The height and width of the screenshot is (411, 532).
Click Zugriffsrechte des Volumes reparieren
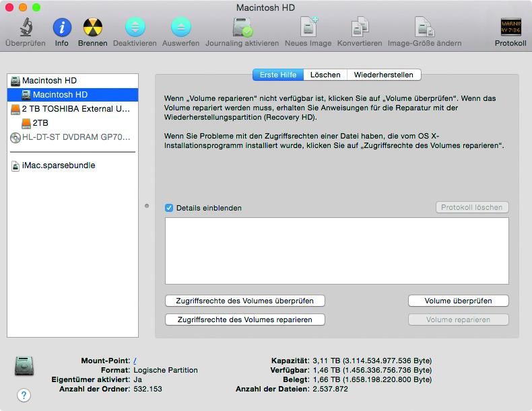(x=245, y=320)
